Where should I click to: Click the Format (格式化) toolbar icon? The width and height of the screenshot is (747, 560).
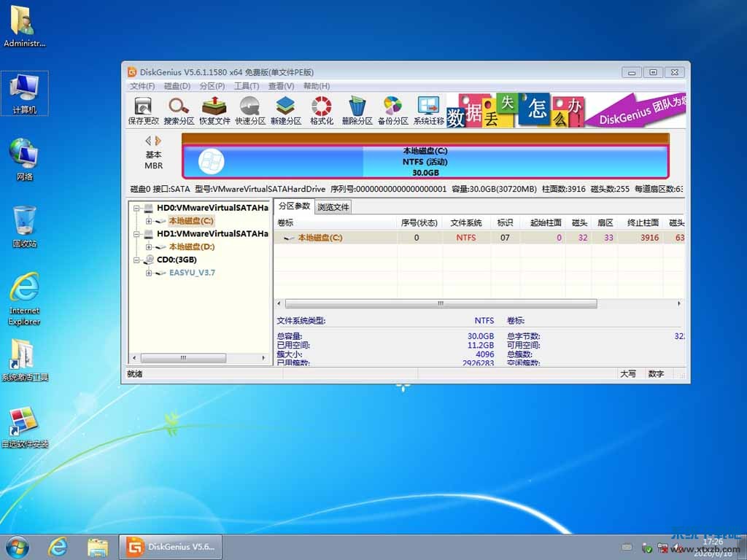tap(322, 111)
